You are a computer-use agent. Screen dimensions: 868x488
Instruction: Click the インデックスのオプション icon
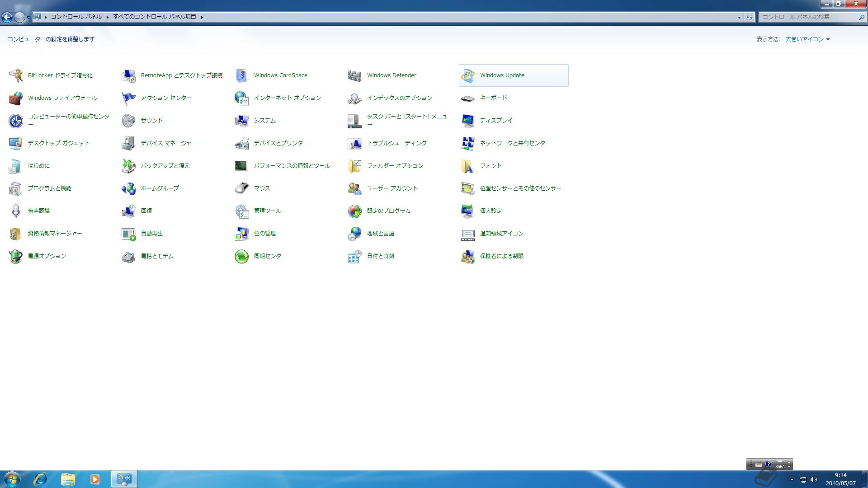click(355, 98)
